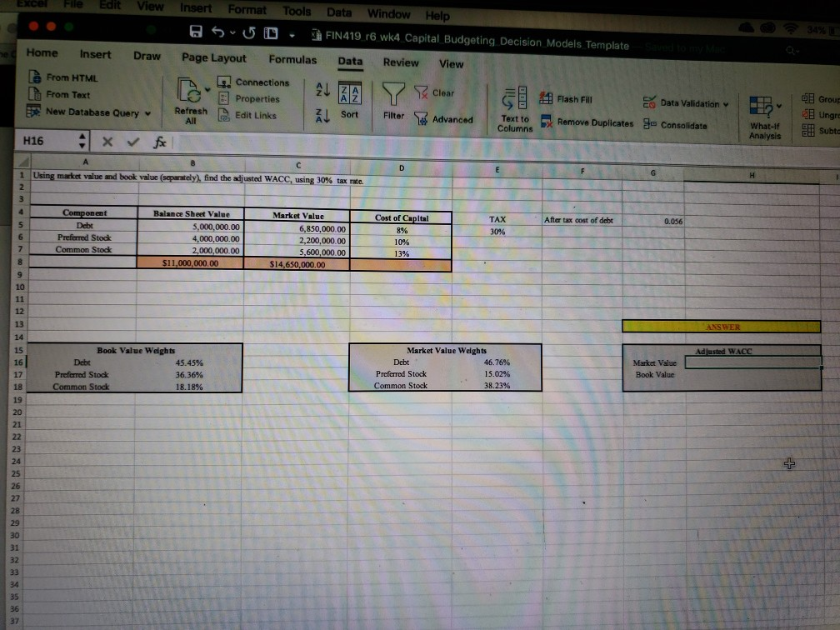Viewport: 840px width, 630px height.
Task: Select the cell showing $14,650,000.00 total
Action: pos(297,265)
